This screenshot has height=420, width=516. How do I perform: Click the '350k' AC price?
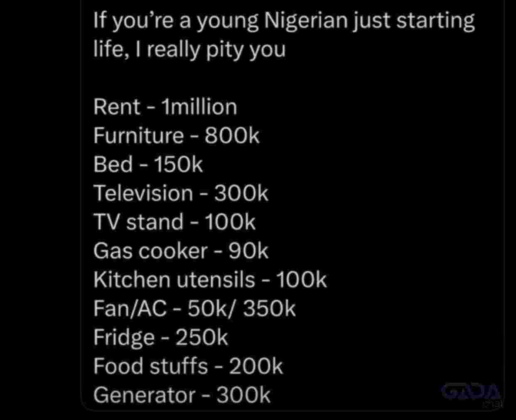[x=269, y=308]
